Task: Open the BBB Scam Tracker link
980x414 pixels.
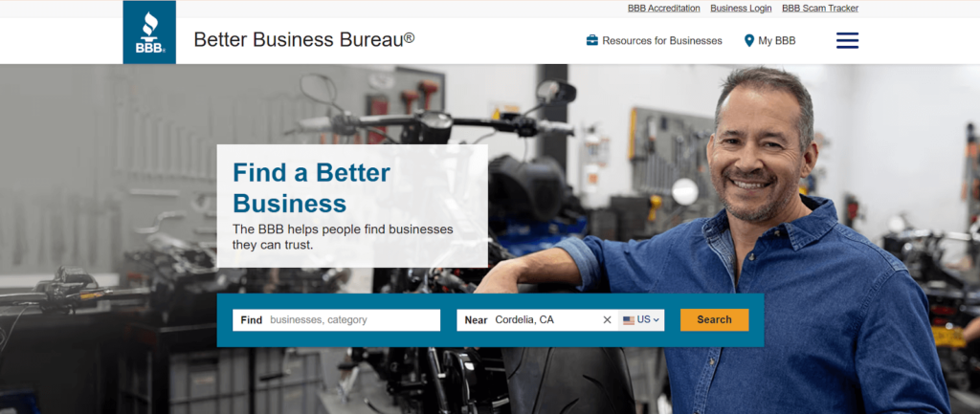Action: click(820, 8)
